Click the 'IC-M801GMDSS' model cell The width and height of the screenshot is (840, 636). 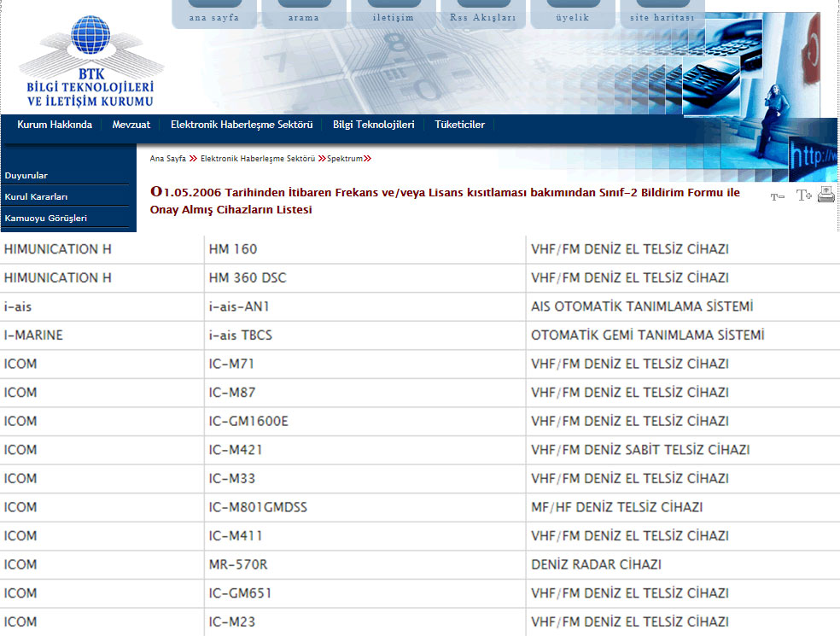tap(365, 507)
